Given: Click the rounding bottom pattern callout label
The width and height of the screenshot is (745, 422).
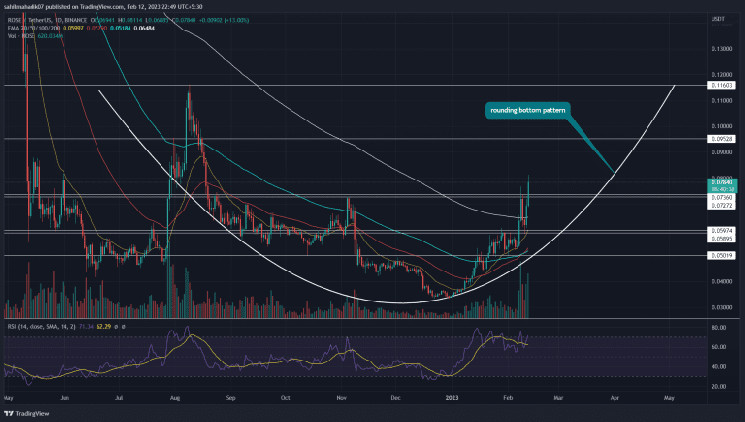Looking at the screenshot, I should pyautogui.click(x=527, y=110).
